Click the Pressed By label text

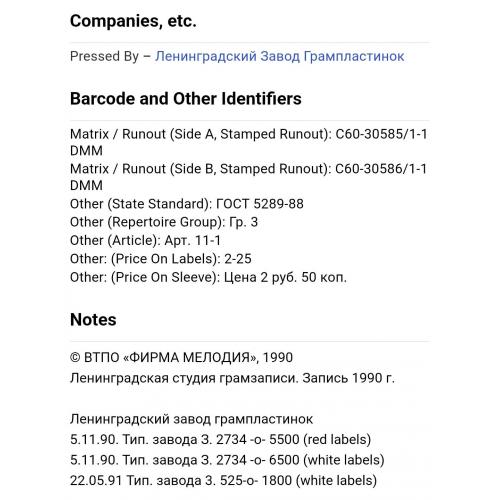pos(104,56)
